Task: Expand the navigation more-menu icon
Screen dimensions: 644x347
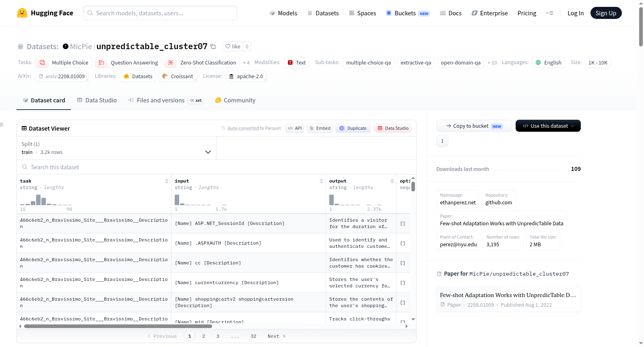Action: pos(549,13)
